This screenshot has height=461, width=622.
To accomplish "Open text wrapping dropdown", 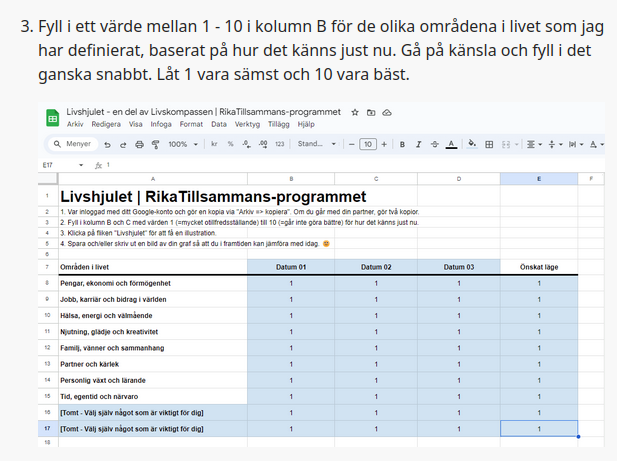I will [x=576, y=144].
